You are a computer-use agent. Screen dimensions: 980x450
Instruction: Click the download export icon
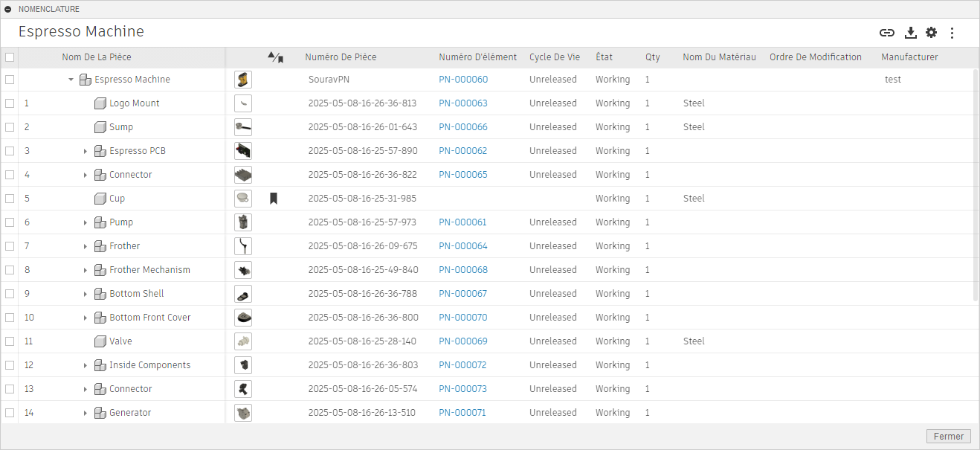(x=910, y=33)
